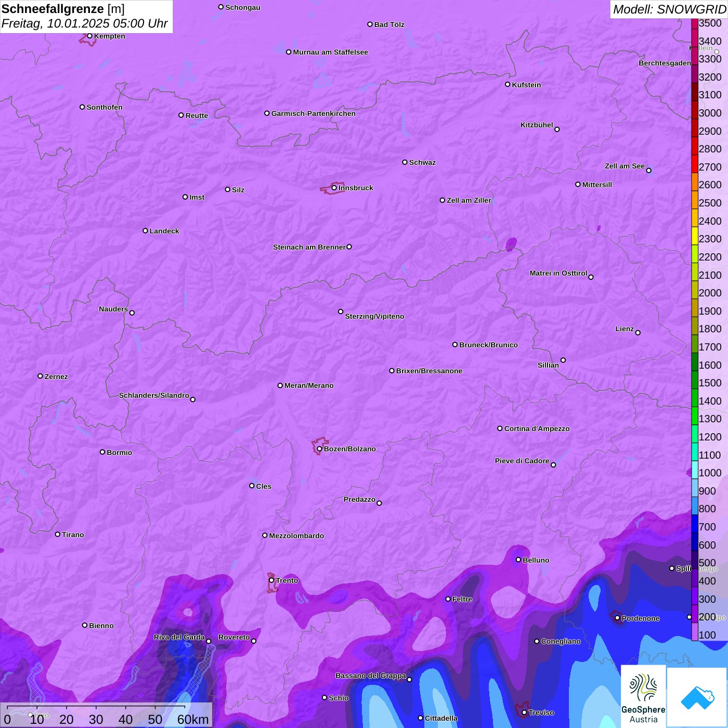The height and width of the screenshot is (728, 728).
Task: Click the Landeck location dot
Action: [145, 230]
